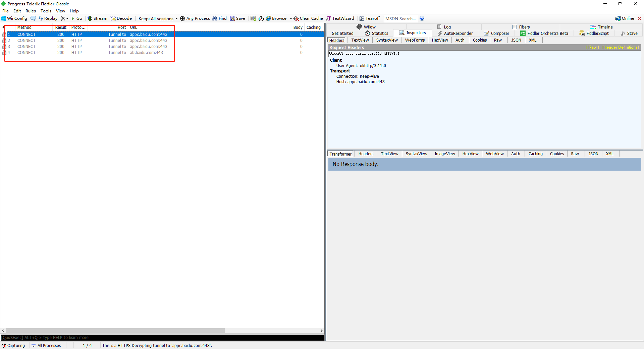The height and width of the screenshot is (349, 644).
Task: Open the Stave tab
Action: click(629, 33)
